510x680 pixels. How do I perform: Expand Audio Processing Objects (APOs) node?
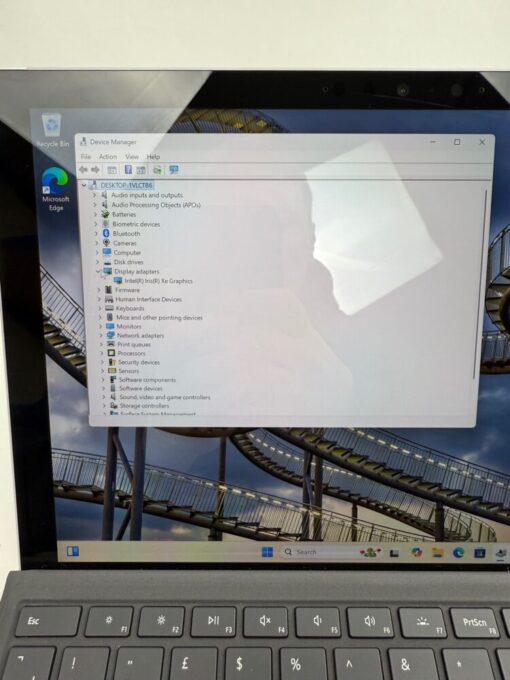(95, 205)
